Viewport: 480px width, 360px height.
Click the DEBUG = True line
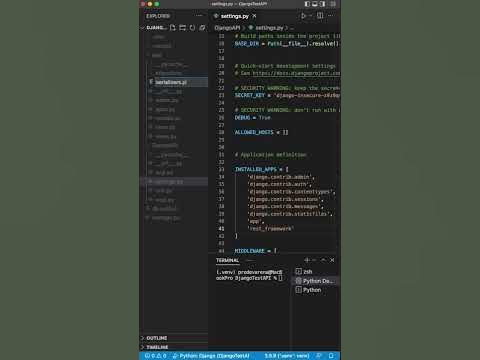(252, 118)
